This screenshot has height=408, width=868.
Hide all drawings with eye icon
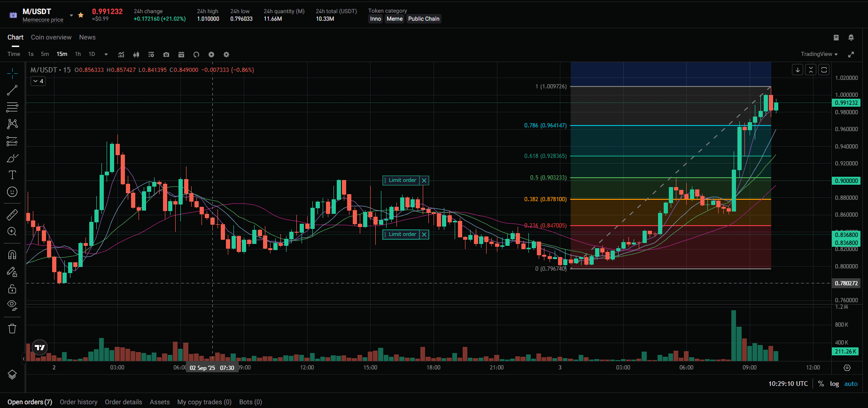12,305
